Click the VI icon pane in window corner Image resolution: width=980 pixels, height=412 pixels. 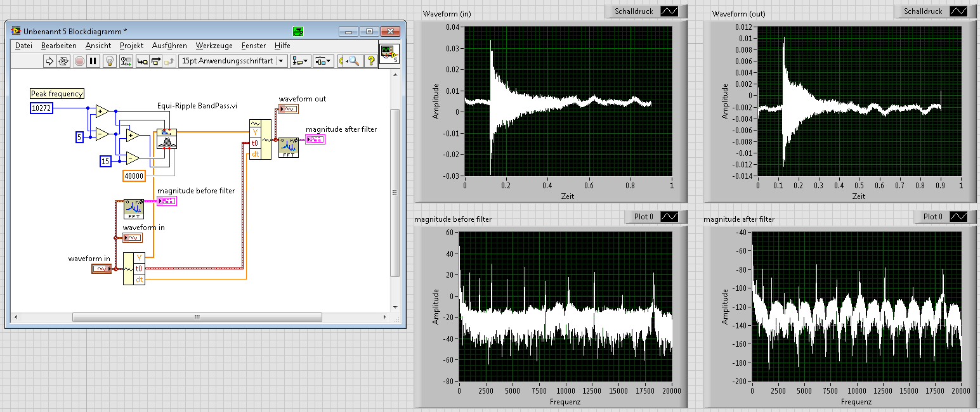pyautogui.click(x=389, y=55)
